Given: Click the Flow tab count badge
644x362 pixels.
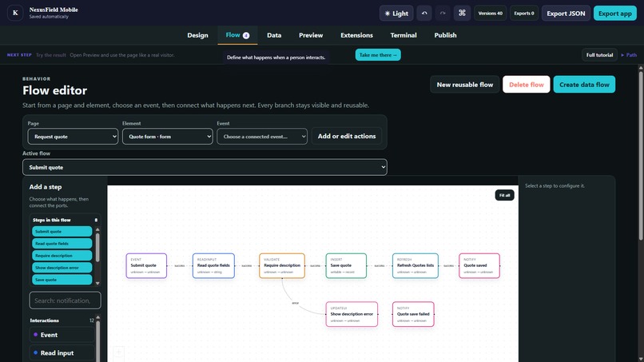Looking at the screenshot, I should [x=246, y=35].
